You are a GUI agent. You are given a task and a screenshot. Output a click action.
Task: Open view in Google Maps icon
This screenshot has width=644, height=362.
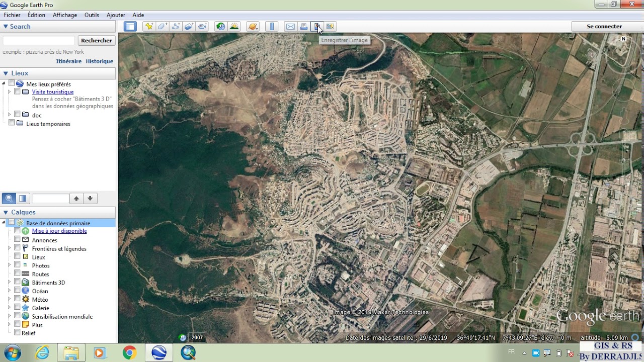pos(330,27)
